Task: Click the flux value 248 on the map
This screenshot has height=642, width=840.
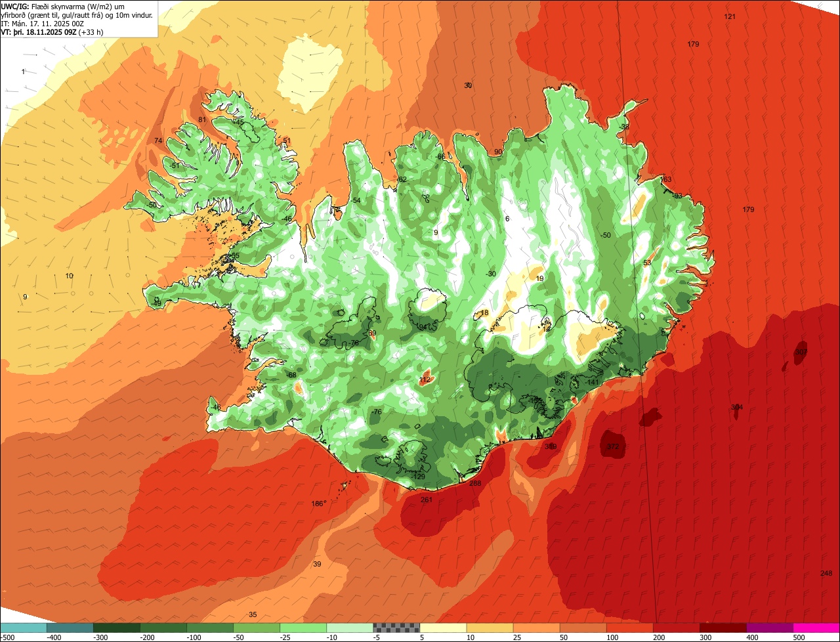Action: pyautogui.click(x=826, y=573)
